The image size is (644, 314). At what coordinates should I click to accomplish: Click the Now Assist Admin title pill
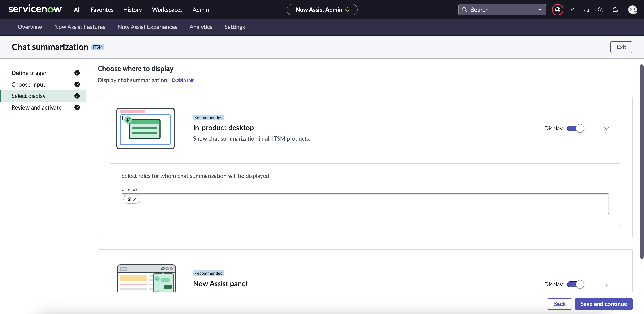point(322,10)
